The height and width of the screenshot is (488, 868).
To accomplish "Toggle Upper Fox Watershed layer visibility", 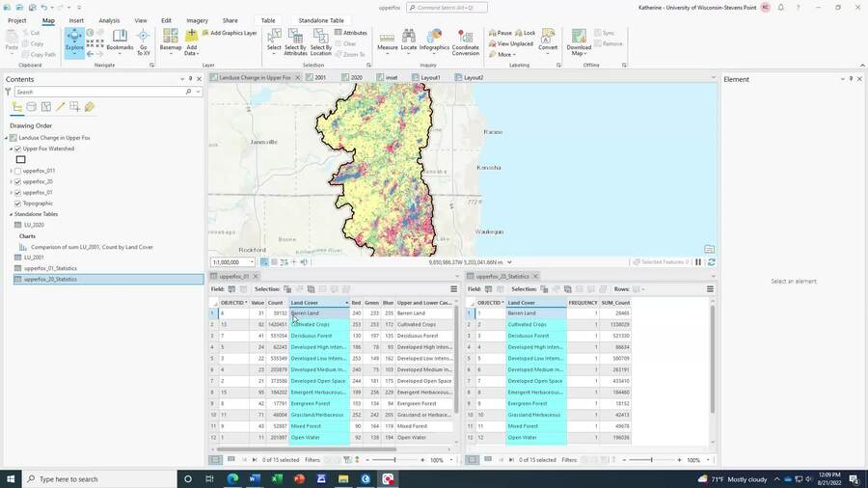I will [17, 149].
